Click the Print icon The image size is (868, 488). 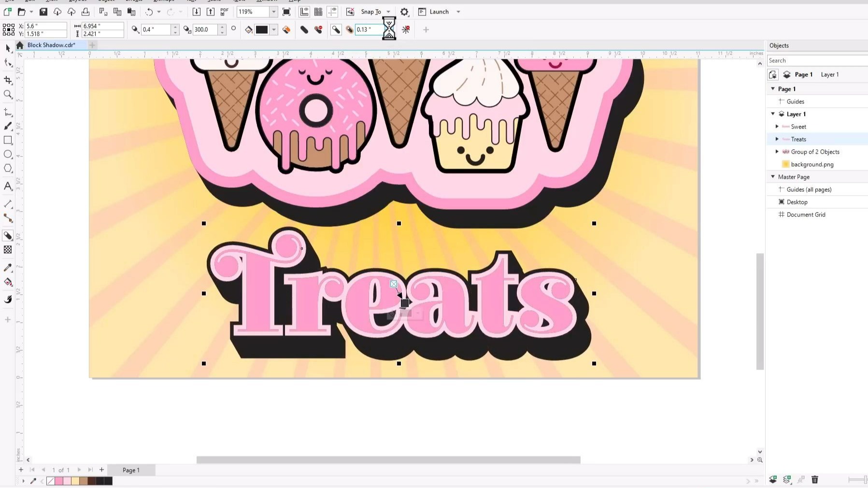click(85, 12)
